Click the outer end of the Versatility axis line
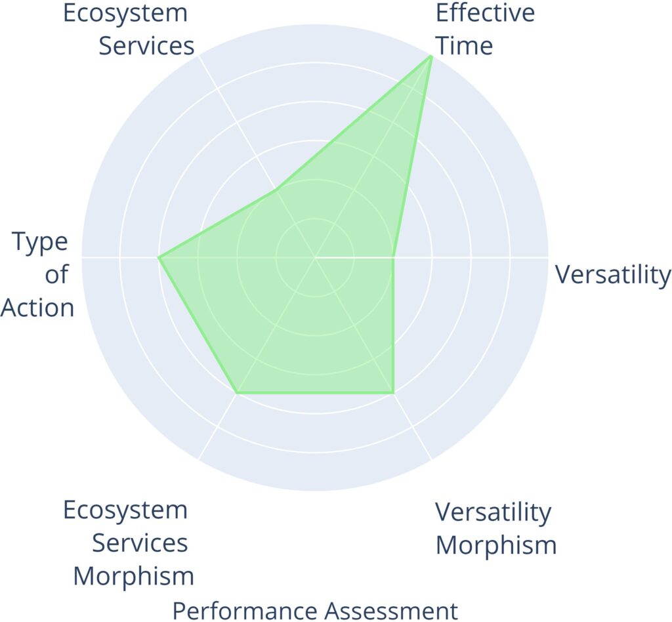Image resolution: width=672 pixels, height=622 pixels. tap(547, 257)
